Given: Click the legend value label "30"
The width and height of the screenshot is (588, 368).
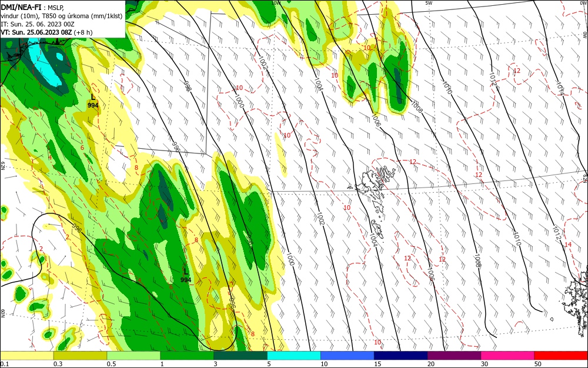Looking at the screenshot, I should 485,364.
